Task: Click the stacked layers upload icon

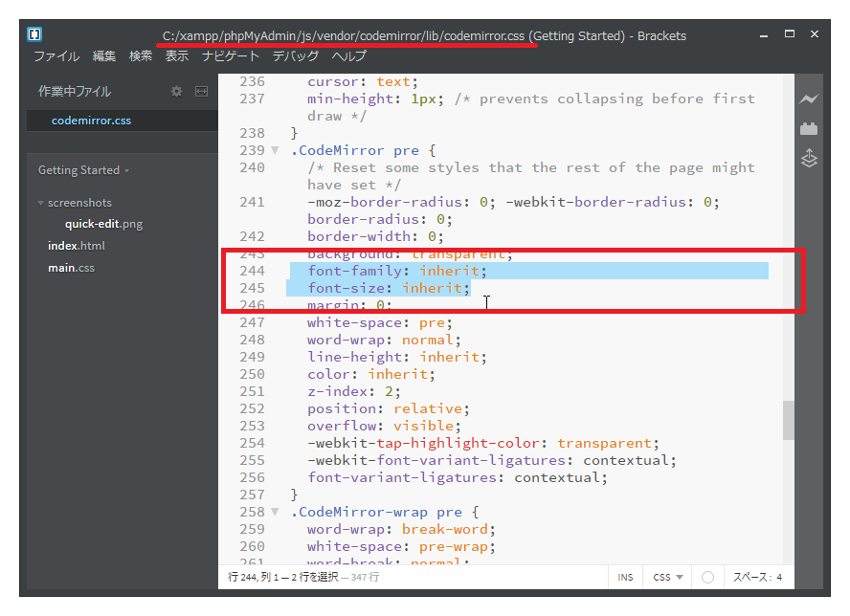Action: tap(810, 158)
